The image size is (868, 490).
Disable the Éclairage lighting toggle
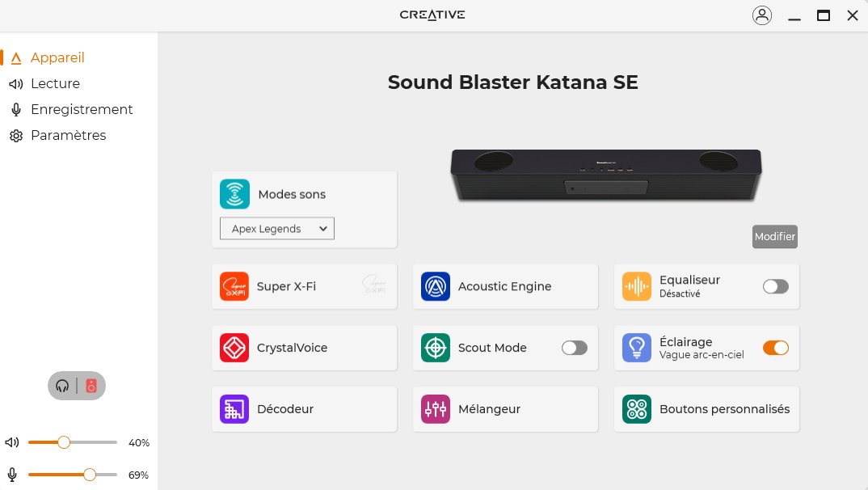775,348
